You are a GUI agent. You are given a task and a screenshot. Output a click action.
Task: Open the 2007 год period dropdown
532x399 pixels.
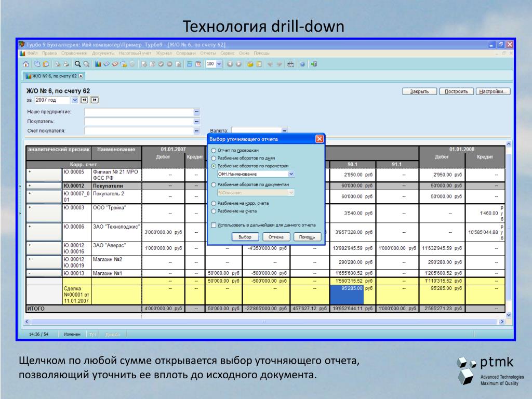(x=75, y=100)
